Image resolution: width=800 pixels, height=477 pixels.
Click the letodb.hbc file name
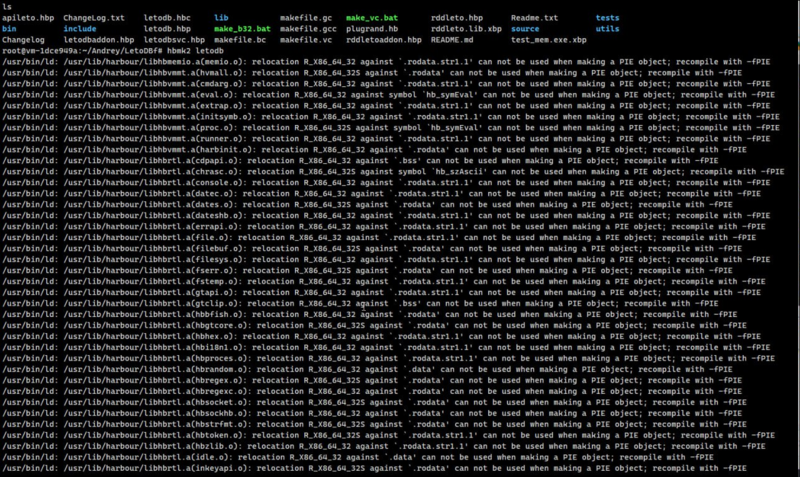167,18
